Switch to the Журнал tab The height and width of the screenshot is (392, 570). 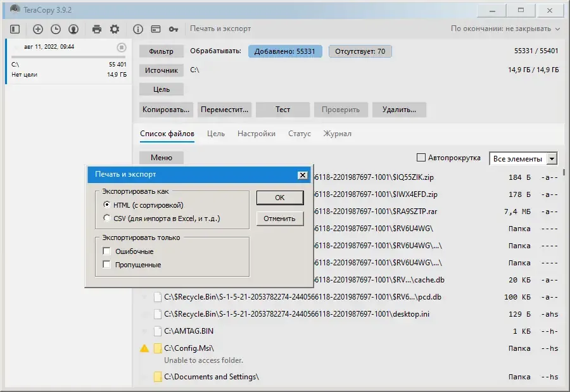point(338,134)
